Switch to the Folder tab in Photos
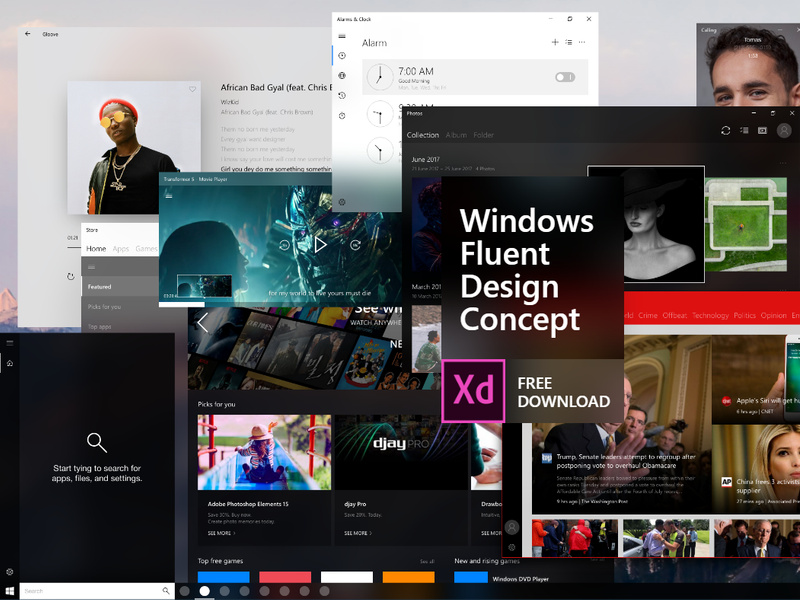This screenshot has height=600, width=800. [x=483, y=135]
